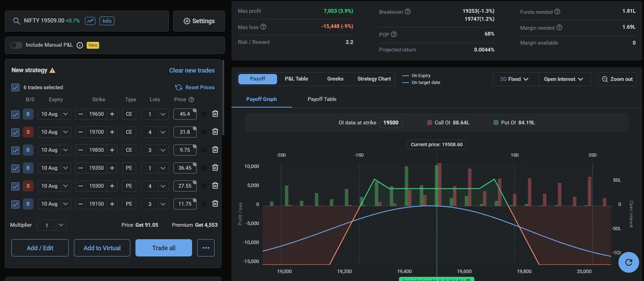Switch to the P&L Table tab
This screenshot has width=644, height=281.
296,79
